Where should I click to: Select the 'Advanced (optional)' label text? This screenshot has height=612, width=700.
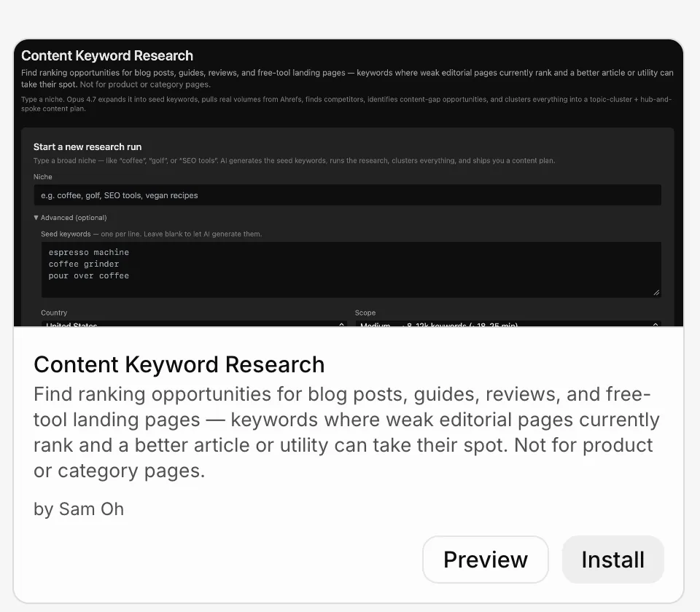pyautogui.click(x=74, y=218)
